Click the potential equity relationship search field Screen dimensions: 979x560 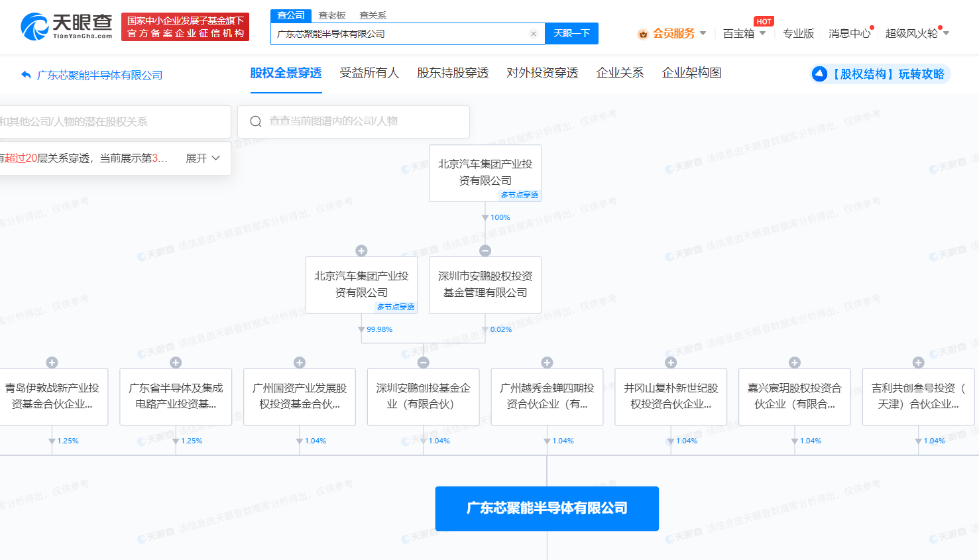point(114,122)
